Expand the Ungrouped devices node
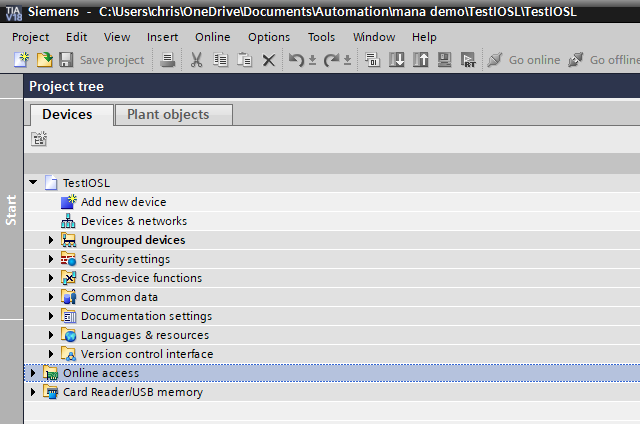 click(51, 240)
